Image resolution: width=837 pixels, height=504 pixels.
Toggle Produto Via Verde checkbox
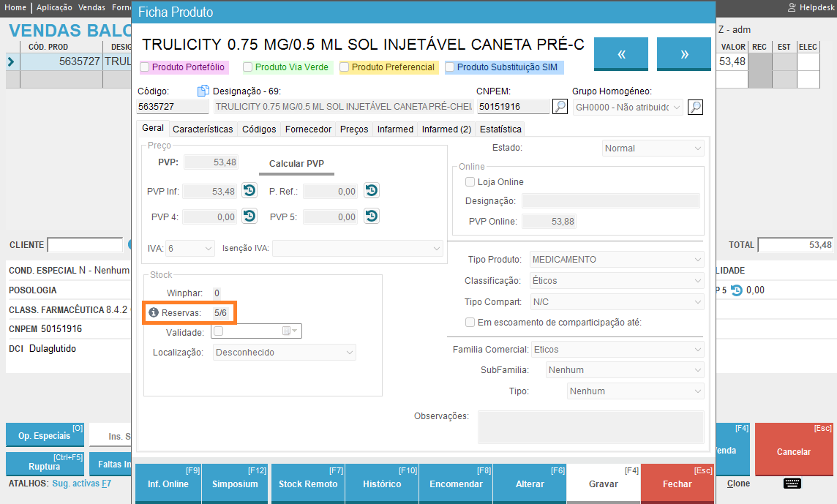click(248, 67)
